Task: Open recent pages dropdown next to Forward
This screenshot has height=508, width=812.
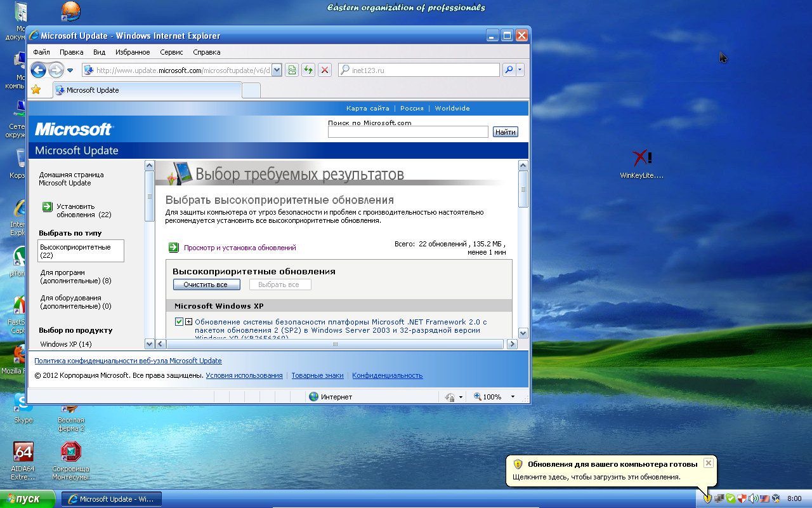Action: point(70,70)
